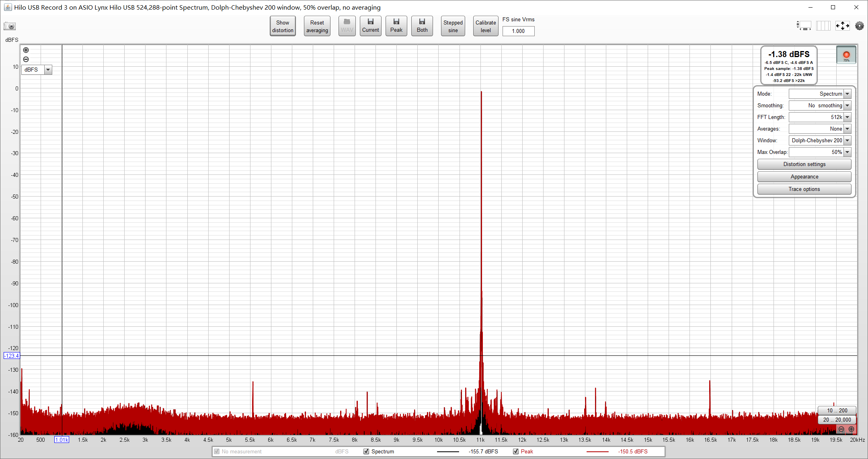
Task: Set range to 20 .. 20,000
Action: point(837,420)
